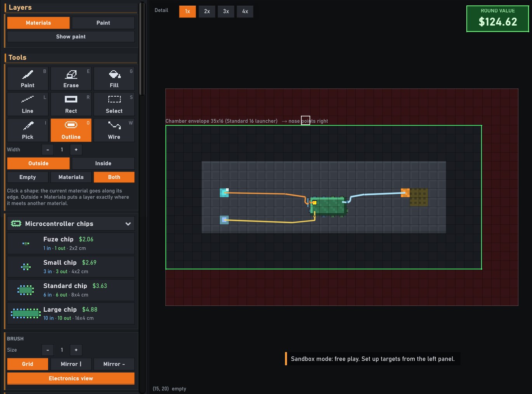Image resolution: width=532 pixels, height=394 pixels.
Task: Open the Electronics view
Action: [x=71, y=378]
